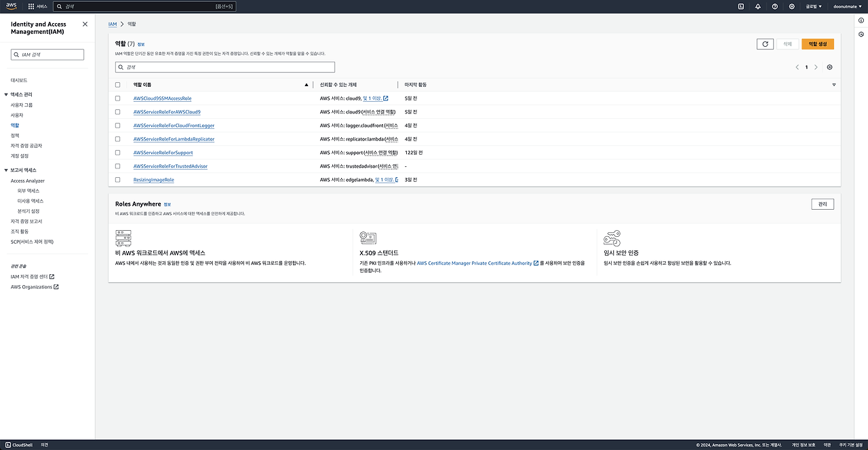Click 정보 link next to Roles Anywhere

[167, 204]
